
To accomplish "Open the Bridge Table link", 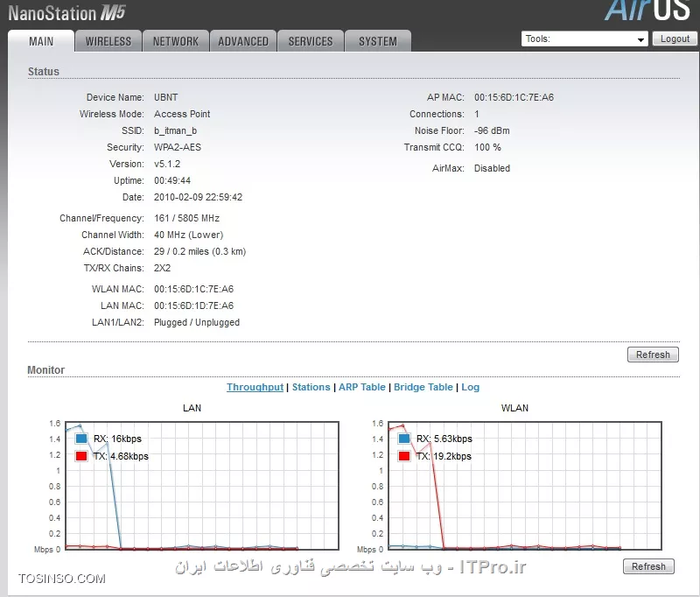I will (x=423, y=387).
